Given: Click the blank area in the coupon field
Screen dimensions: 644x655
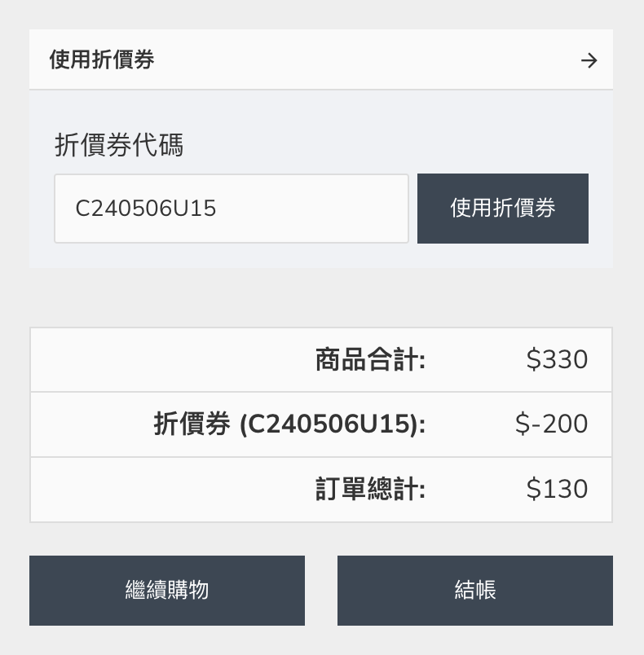Looking at the screenshot, I should point(311,209).
